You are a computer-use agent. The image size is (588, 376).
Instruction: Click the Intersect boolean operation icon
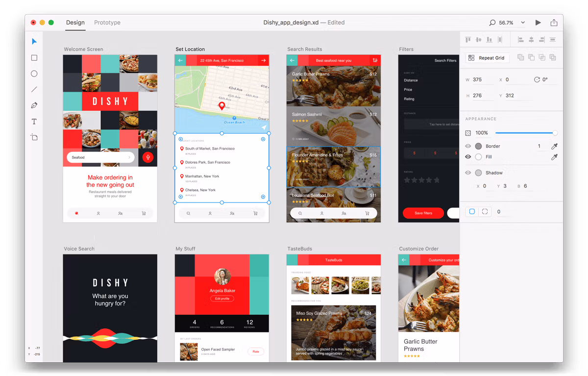point(542,58)
